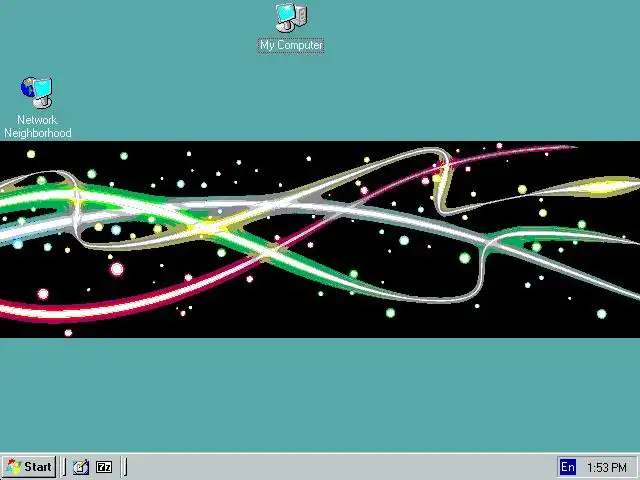This screenshot has height=480, width=640.
Task: Click the Network Neighborhood label text
Action: click(38, 126)
